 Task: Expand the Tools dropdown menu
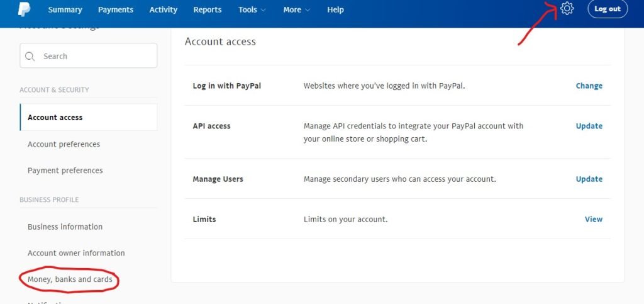point(252,9)
